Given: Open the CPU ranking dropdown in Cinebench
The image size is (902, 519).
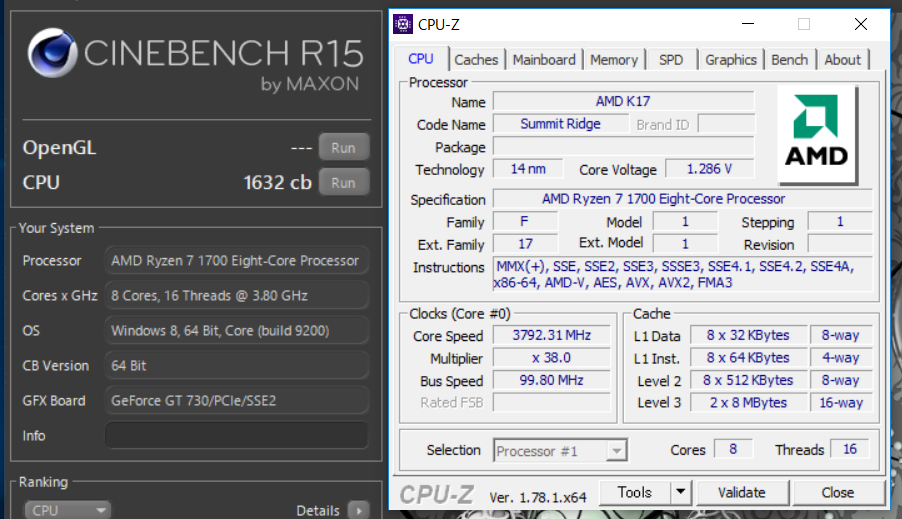Looking at the screenshot, I should (x=68, y=510).
